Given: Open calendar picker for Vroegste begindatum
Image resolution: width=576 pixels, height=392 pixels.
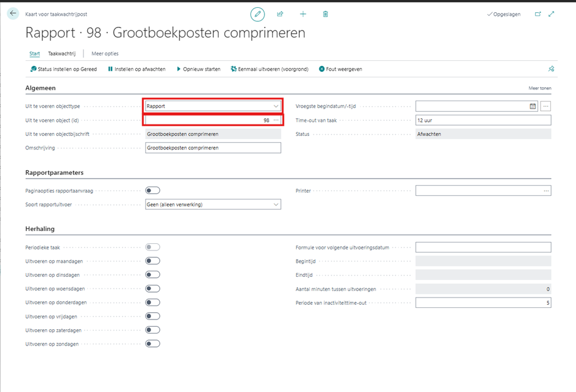Looking at the screenshot, I should pos(533,106).
